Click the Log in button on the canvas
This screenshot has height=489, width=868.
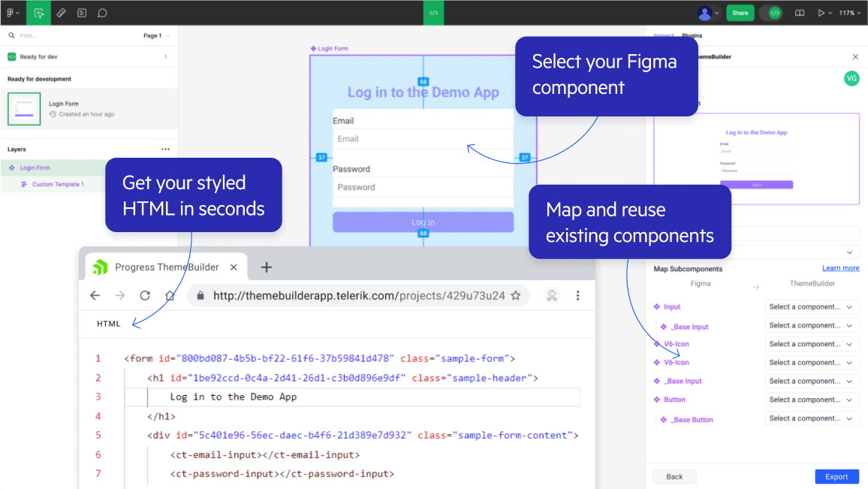click(x=423, y=222)
